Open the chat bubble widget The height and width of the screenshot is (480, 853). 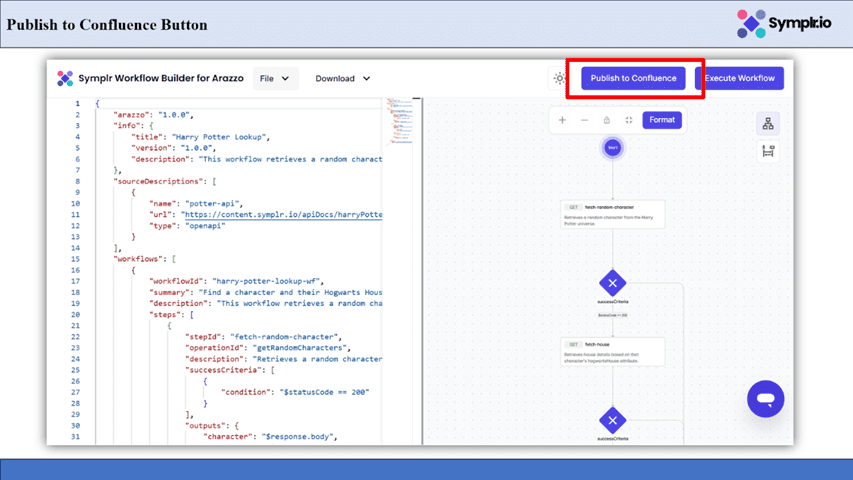click(x=766, y=399)
